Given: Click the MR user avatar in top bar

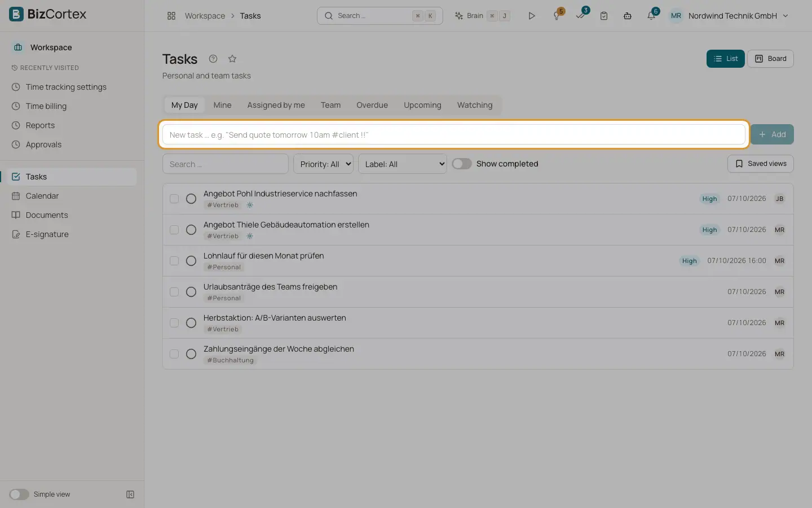Looking at the screenshot, I should pos(676,16).
